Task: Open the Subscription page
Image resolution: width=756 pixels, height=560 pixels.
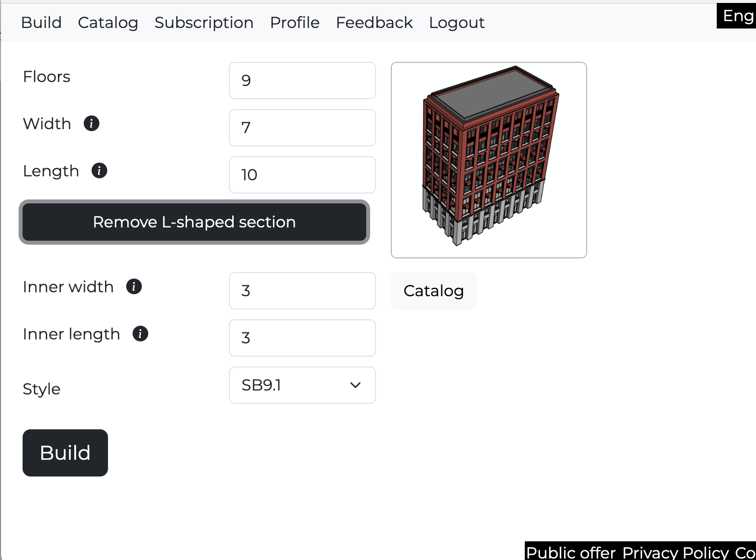Action: click(204, 23)
